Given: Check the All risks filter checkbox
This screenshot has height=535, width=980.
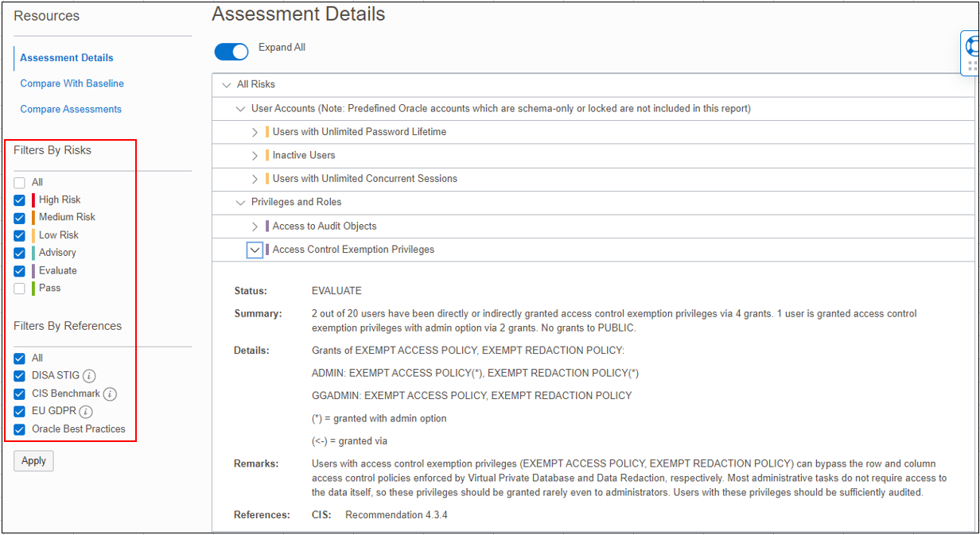Looking at the screenshot, I should (20, 183).
